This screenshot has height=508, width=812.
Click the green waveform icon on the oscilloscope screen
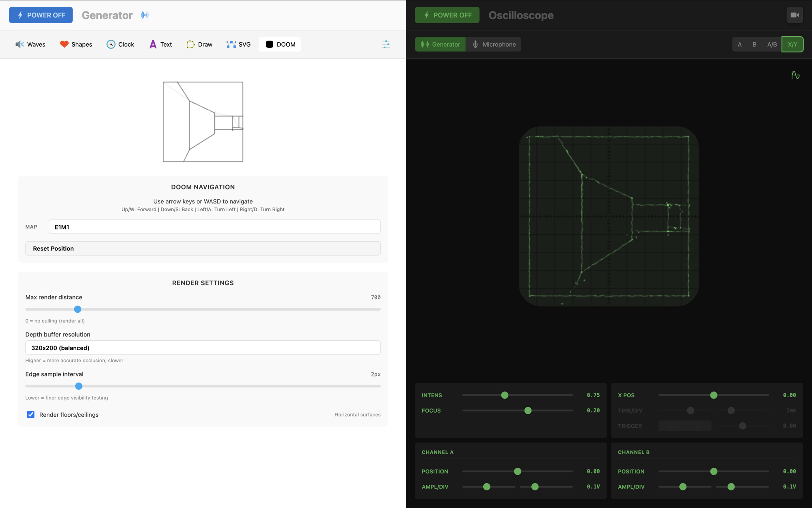(795, 75)
